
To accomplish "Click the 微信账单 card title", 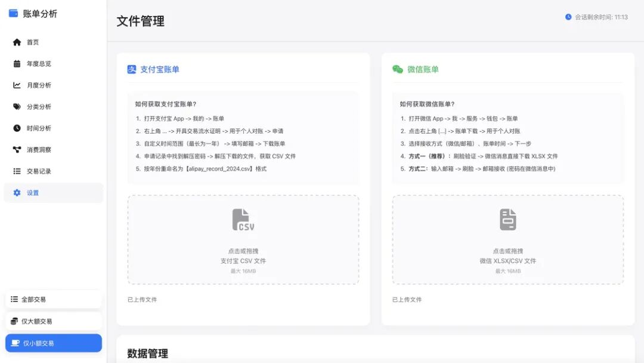I will 423,69.
